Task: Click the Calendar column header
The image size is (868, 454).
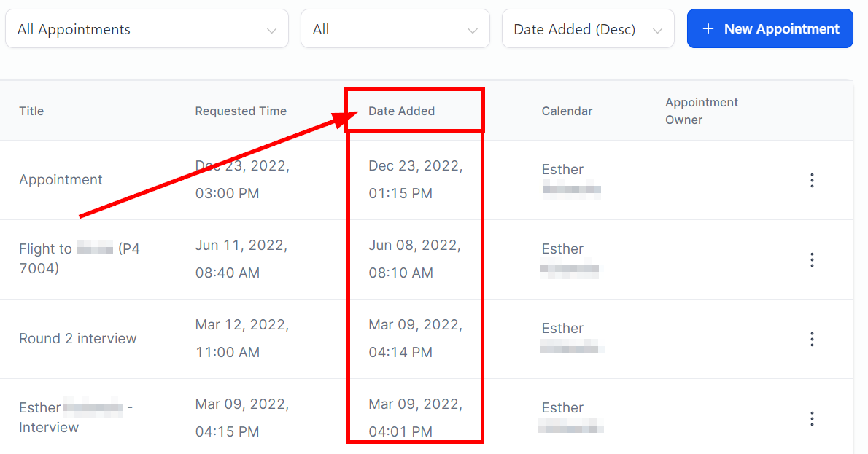Action: pos(567,111)
